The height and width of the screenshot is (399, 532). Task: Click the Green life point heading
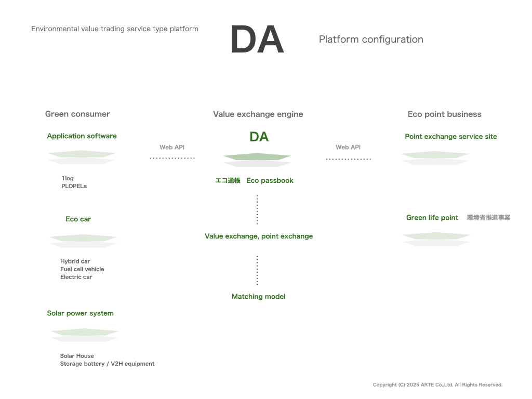[x=432, y=218]
